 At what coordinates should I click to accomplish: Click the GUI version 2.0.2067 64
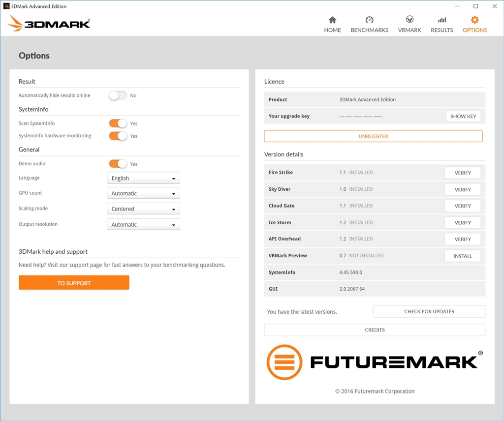pyautogui.click(x=352, y=289)
